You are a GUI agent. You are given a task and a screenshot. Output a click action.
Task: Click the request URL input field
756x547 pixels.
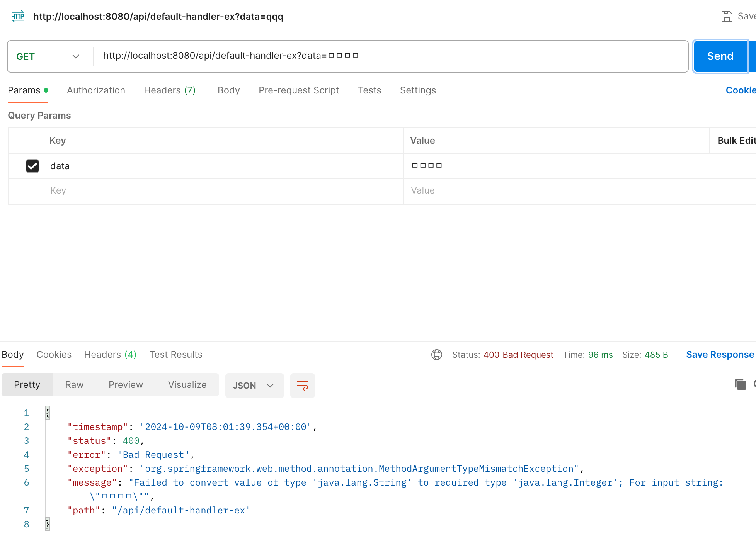click(x=387, y=56)
